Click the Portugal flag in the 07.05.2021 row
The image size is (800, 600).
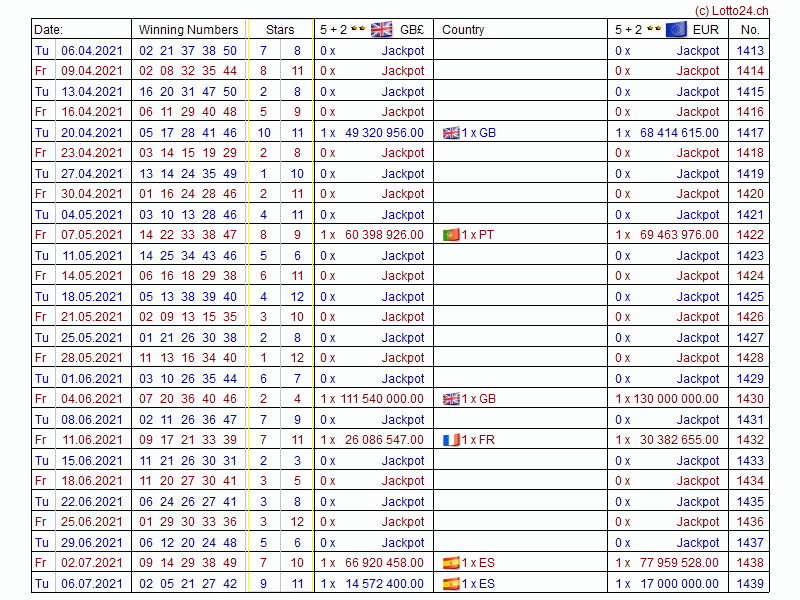[x=451, y=235]
